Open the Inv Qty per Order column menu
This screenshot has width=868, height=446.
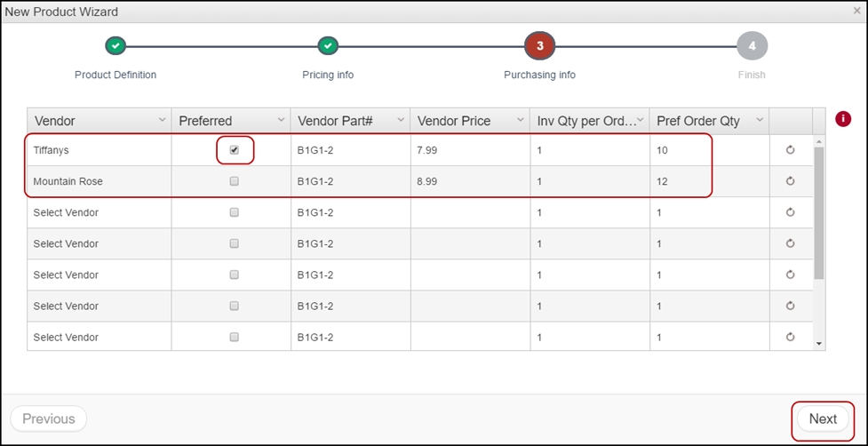[640, 120]
